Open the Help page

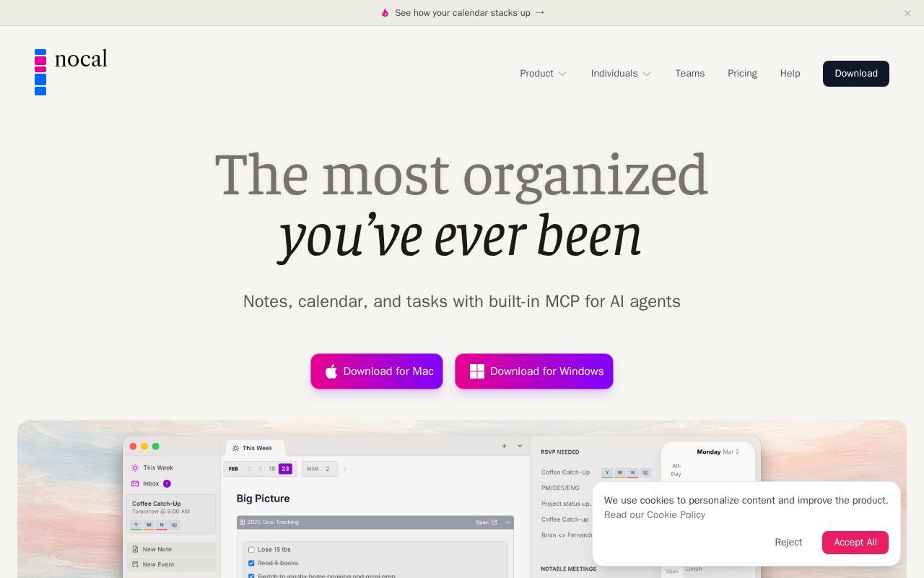pos(790,74)
